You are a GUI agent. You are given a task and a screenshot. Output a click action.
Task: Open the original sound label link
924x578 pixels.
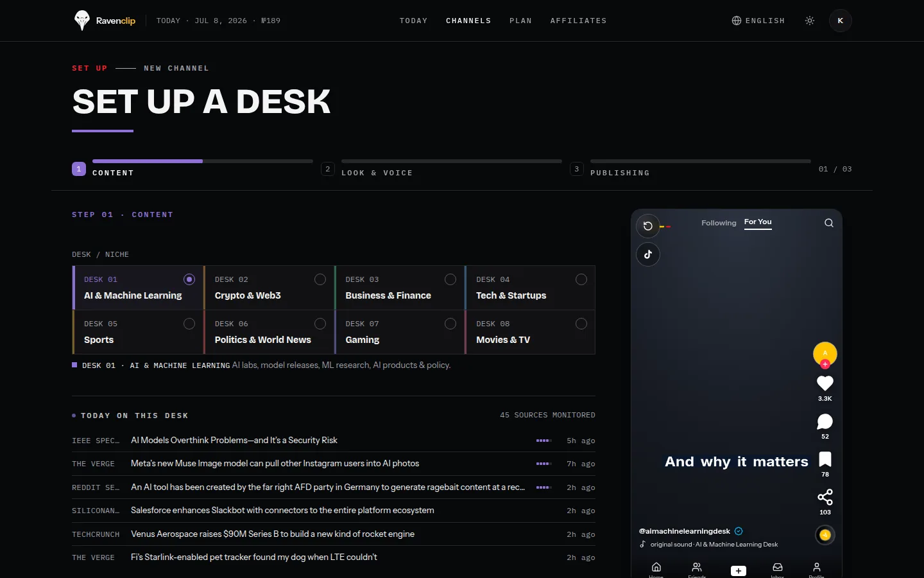pos(714,544)
